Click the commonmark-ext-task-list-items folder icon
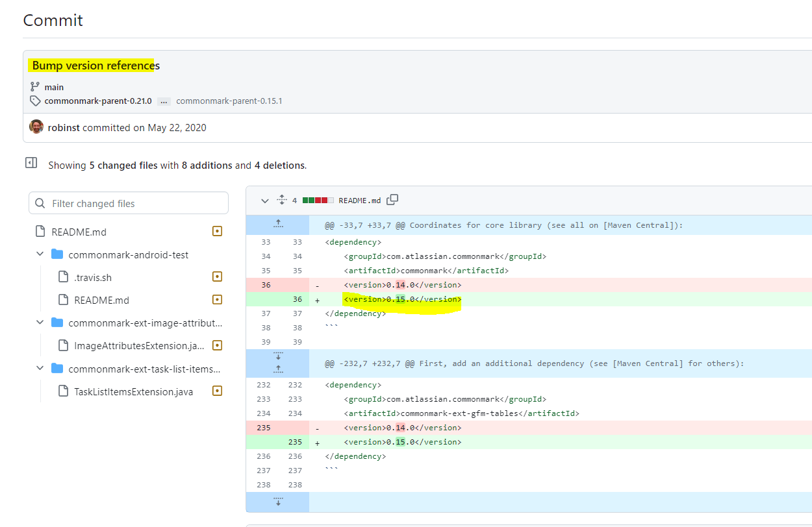 tap(57, 369)
